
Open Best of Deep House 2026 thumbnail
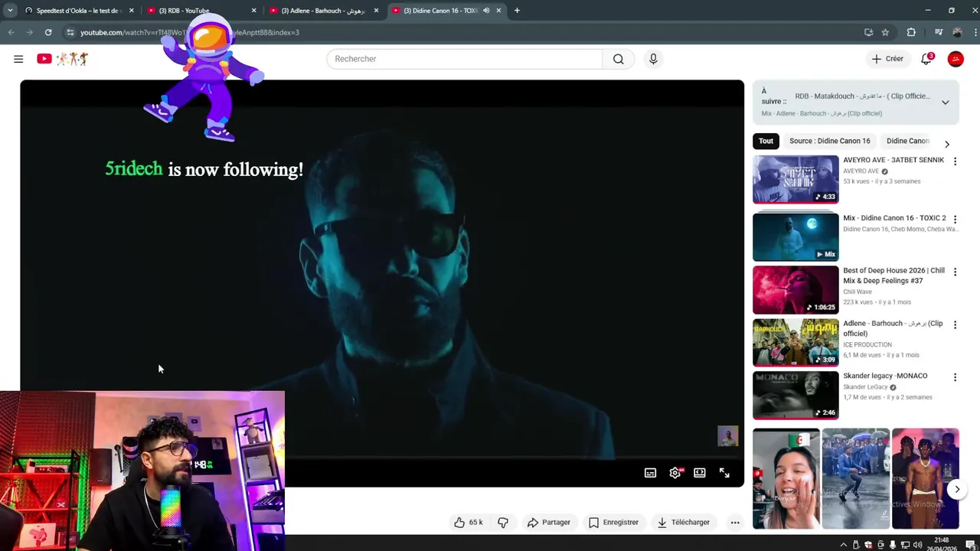(795, 290)
